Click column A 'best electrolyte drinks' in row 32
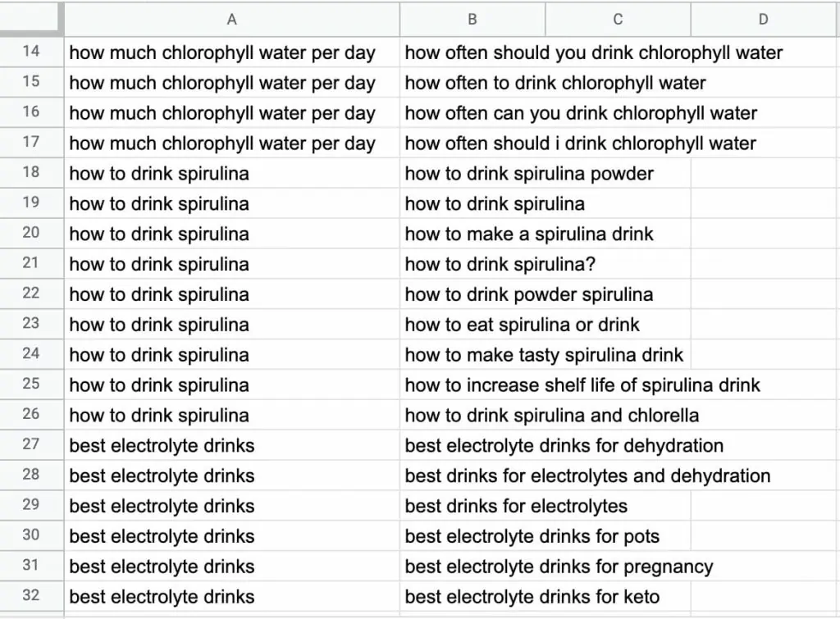840x619 pixels. [231, 596]
